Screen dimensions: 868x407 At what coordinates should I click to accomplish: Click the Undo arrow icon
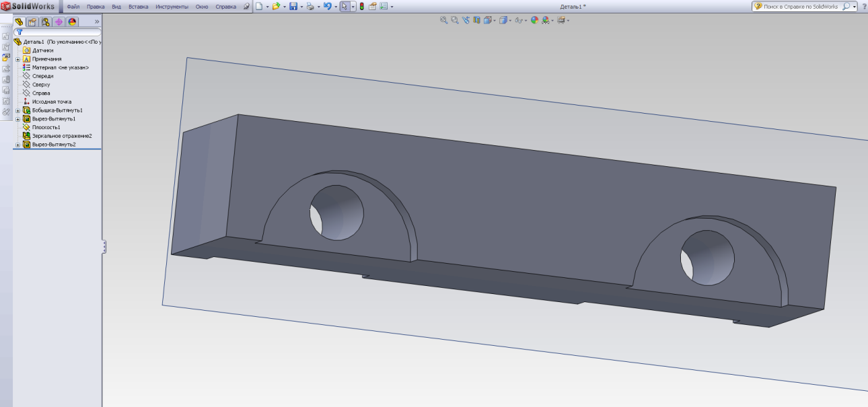327,6
